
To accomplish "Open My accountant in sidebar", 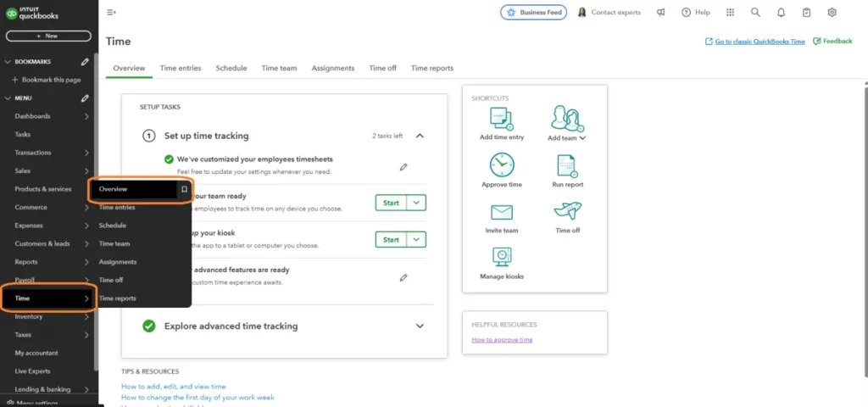I will [36, 354].
